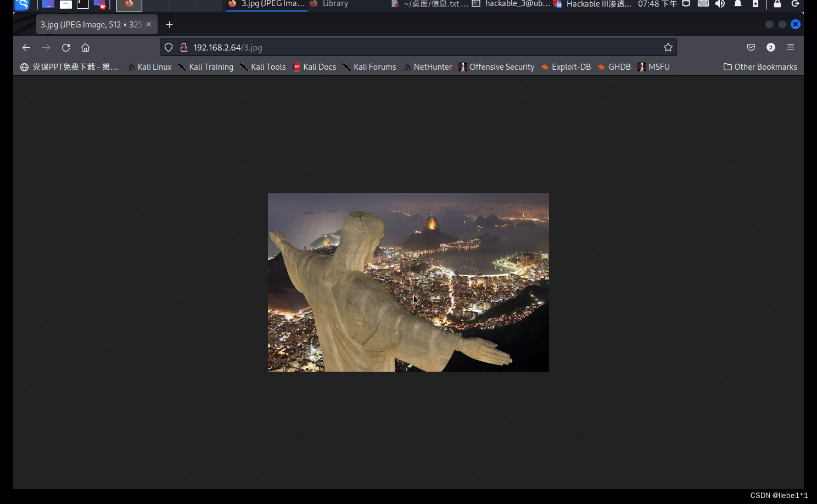
Task: Open the network connection tray icon
Action: tap(686, 4)
